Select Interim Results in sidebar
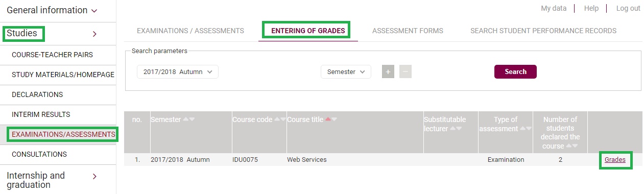The height and width of the screenshot is (194, 644). pyautogui.click(x=41, y=114)
